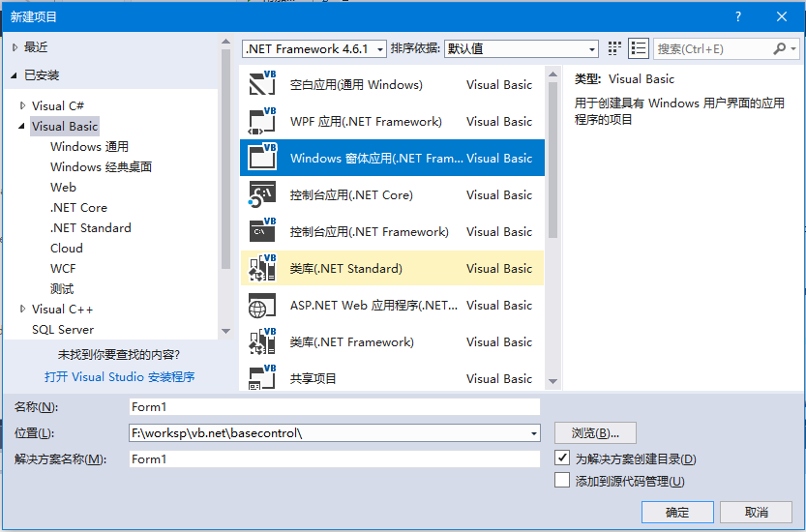Expand the 最近 node
806x532 pixels.
(x=15, y=47)
